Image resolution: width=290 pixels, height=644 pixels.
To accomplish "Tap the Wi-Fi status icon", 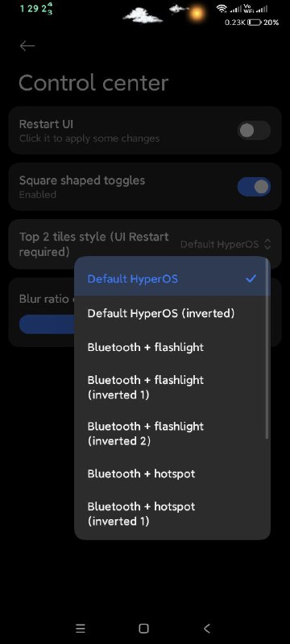I will coord(222,9).
